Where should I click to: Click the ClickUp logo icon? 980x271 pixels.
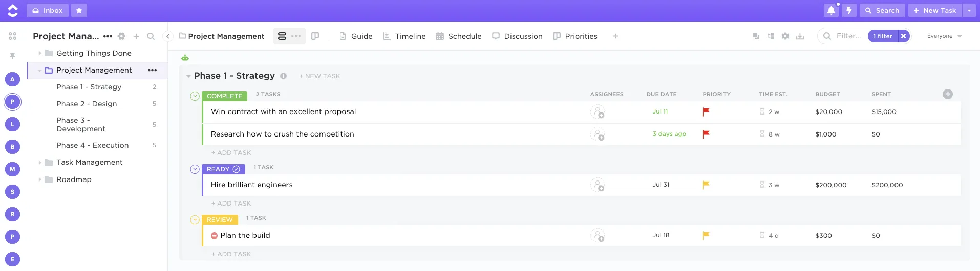point(13,10)
